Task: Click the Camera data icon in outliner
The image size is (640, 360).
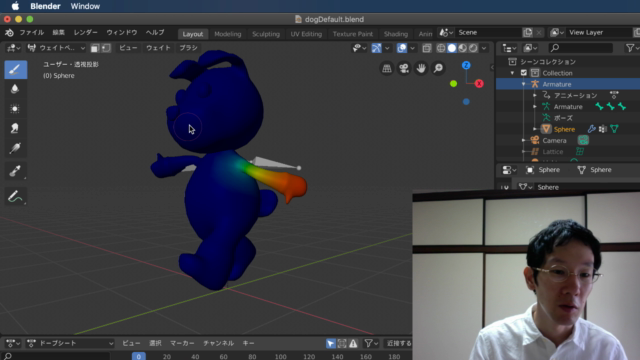Action: 583,140
